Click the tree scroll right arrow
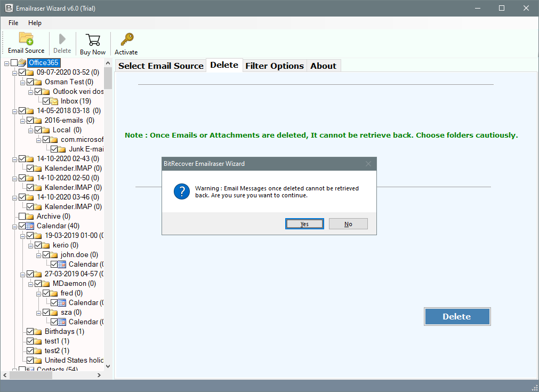This screenshot has height=392, width=539. [x=99, y=375]
